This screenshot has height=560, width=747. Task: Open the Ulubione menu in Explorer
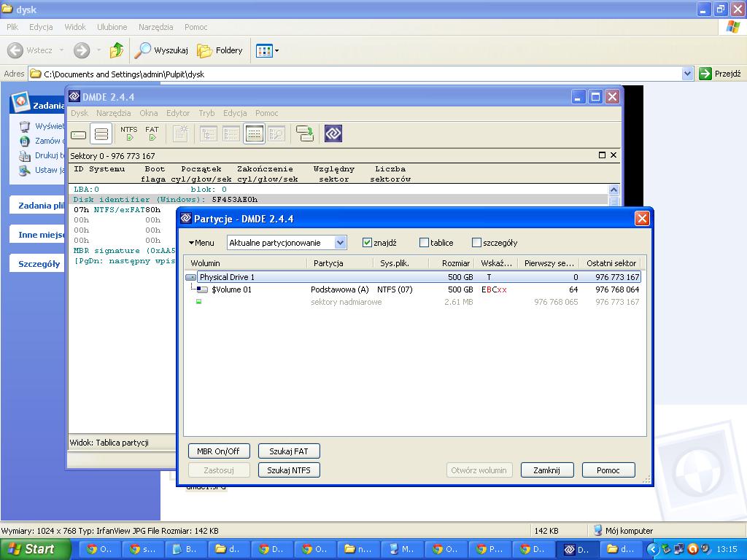112,27
